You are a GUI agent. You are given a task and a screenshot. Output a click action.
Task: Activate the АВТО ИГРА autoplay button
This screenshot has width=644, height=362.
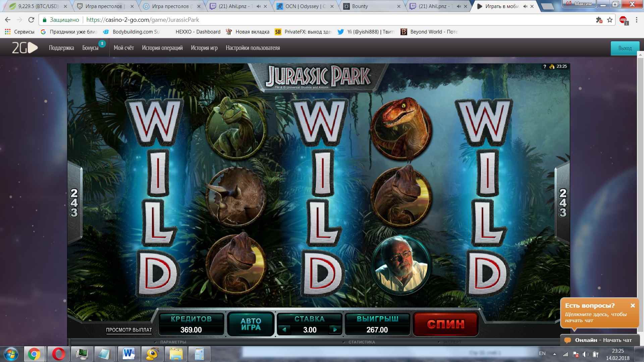pos(251,324)
